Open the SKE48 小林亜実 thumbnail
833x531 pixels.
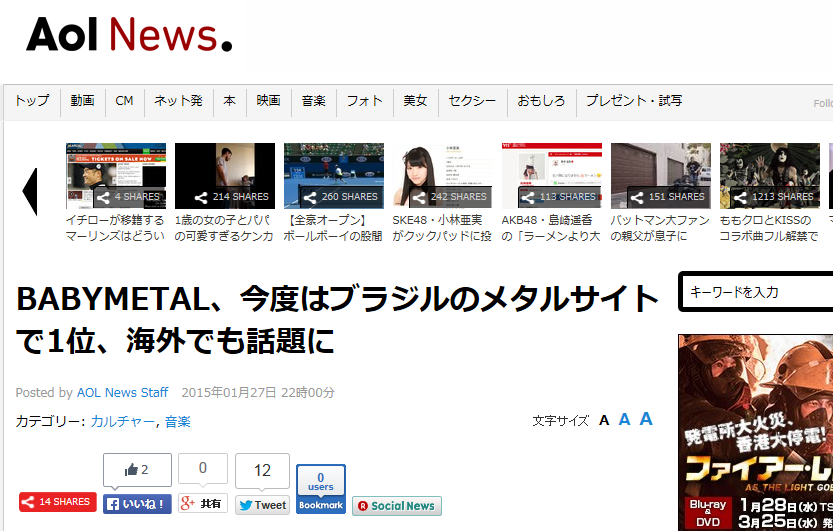point(443,176)
